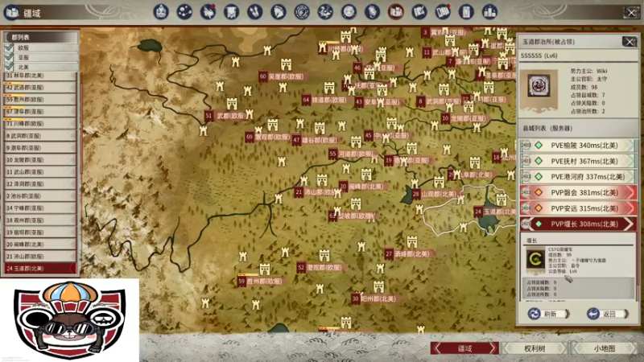The width and height of the screenshot is (644, 362).
Task: Select 42 武洛郡(亚服) in prefecture list
Action: coord(39,88)
